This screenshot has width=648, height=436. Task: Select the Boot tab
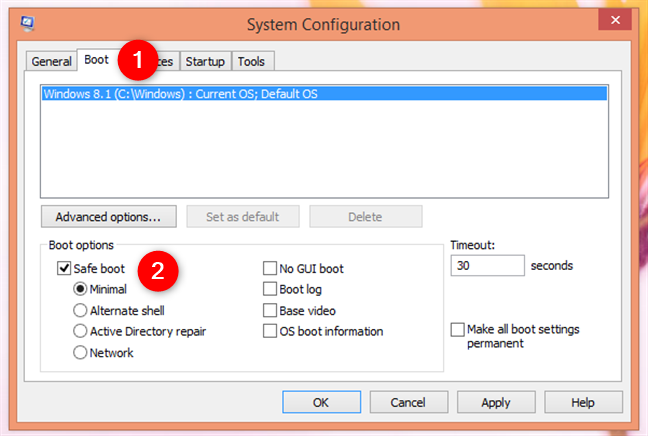pos(96,60)
